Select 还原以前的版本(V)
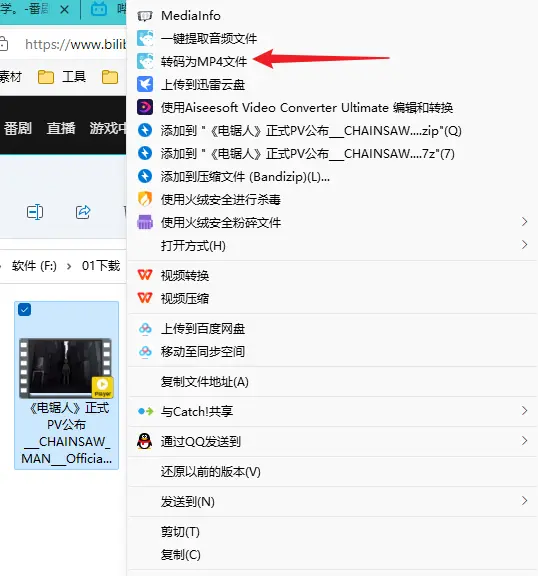 tap(332, 471)
